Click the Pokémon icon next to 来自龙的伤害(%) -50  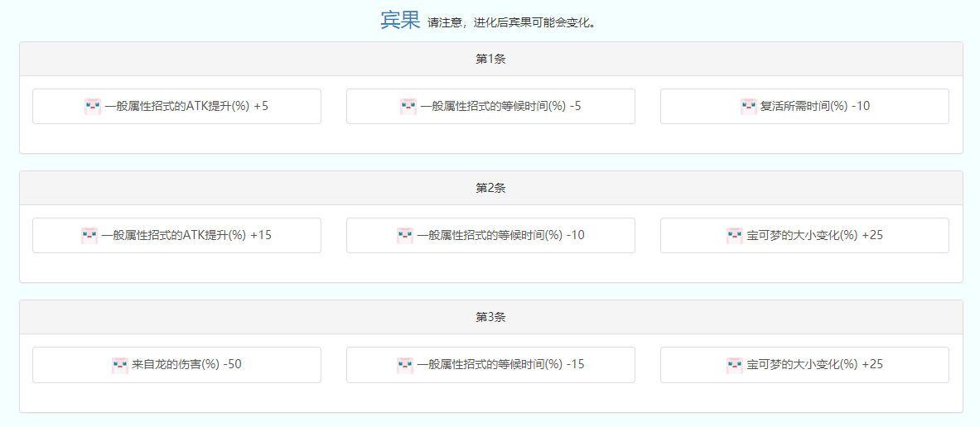pos(120,365)
